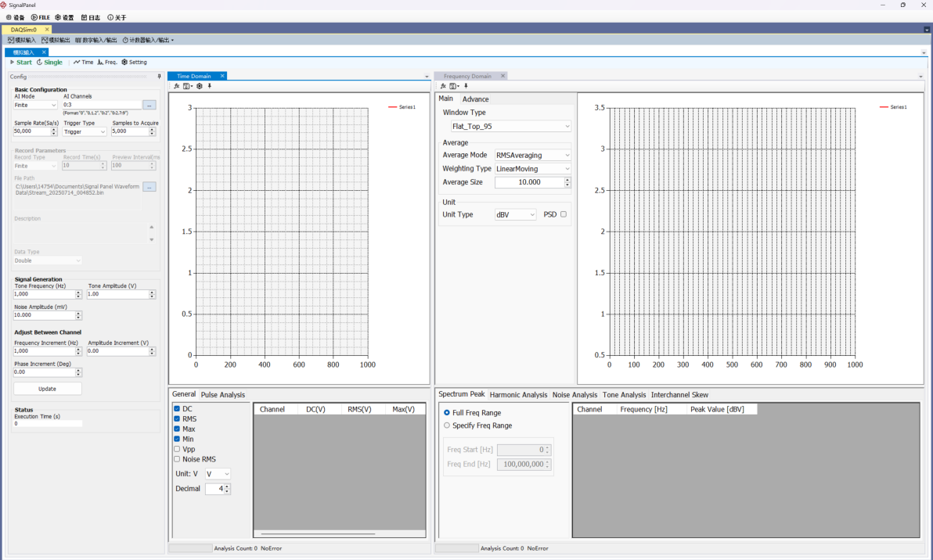The image size is (933, 560).
Task: Click the fx icon in Time Domain toolbar
Action: click(x=177, y=86)
